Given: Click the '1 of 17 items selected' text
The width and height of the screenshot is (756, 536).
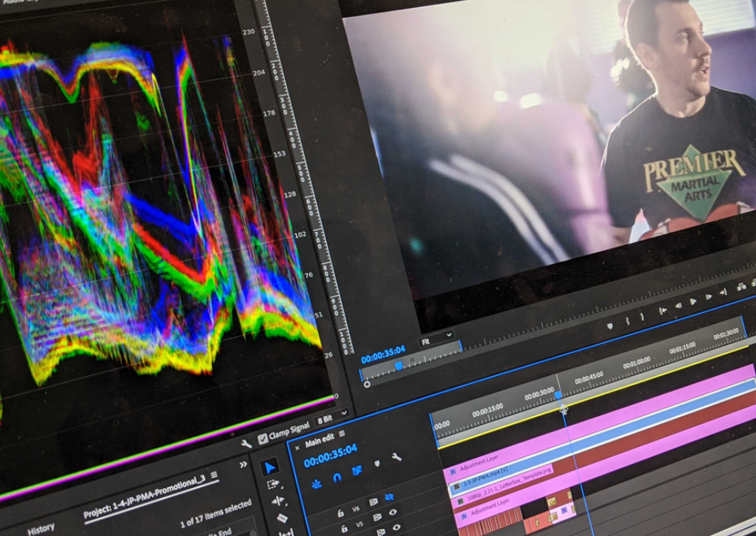Looking at the screenshot, I should [216, 514].
